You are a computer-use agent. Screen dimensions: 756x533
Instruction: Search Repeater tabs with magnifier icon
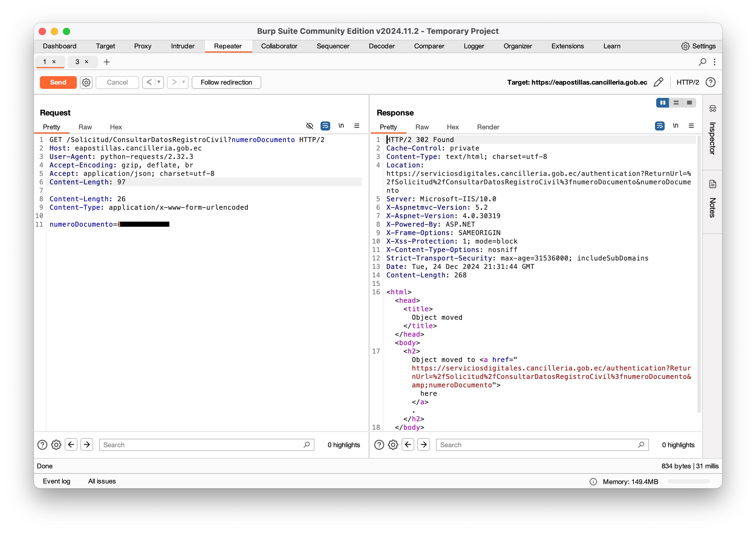(x=702, y=62)
